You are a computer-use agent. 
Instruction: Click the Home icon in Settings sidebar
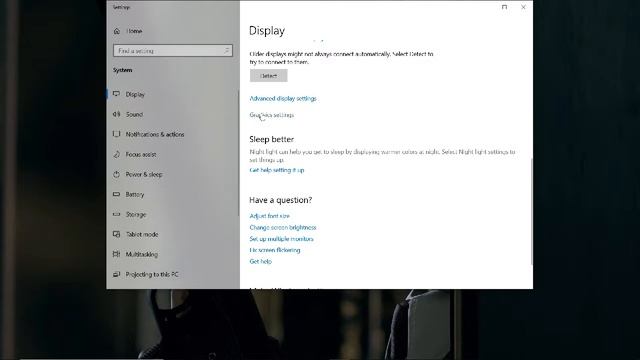coord(117,31)
